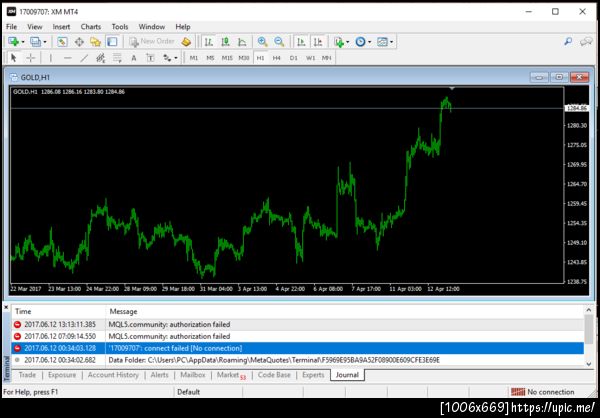Open the Templates icon
Viewport: 600px width, 418px height.
382,42
